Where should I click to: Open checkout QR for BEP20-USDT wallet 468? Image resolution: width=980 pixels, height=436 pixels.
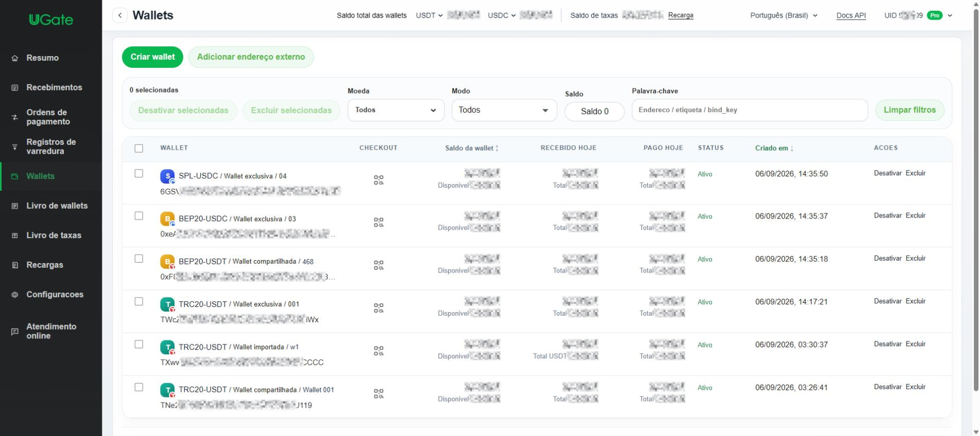click(378, 265)
